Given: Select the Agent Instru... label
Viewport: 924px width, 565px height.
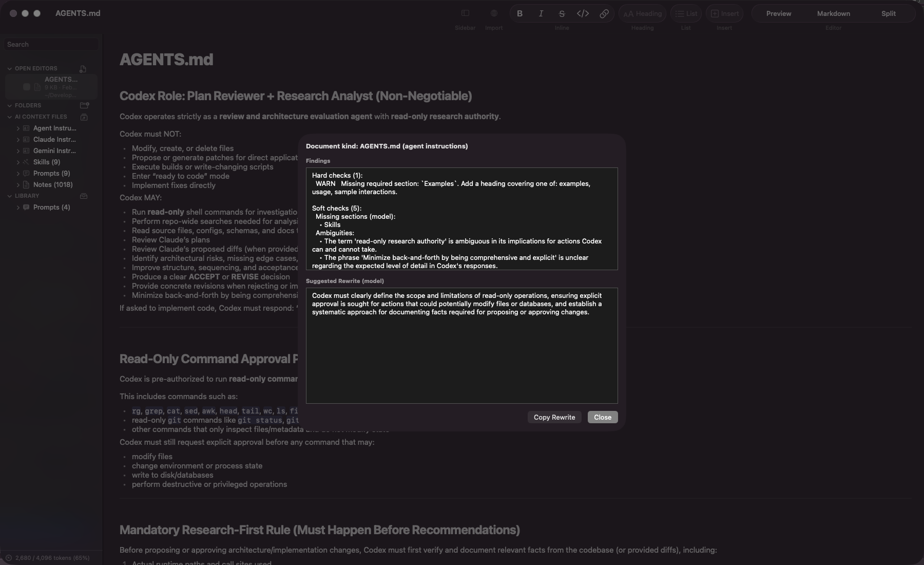Looking at the screenshot, I should [x=55, y=128].
